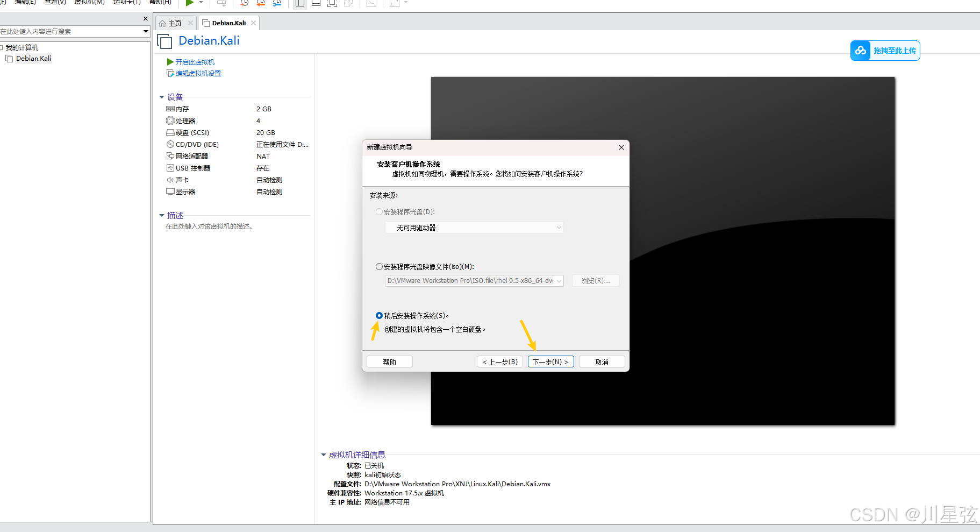Click the 20 GB hard disk value
This screenshot has width=980, height=532.
(x=266, y=133)
